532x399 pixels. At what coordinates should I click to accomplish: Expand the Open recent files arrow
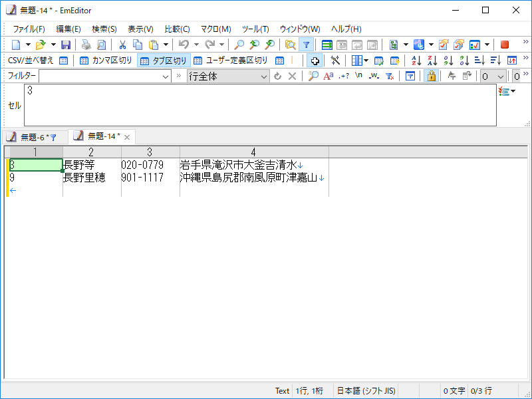tap(53, 45)
